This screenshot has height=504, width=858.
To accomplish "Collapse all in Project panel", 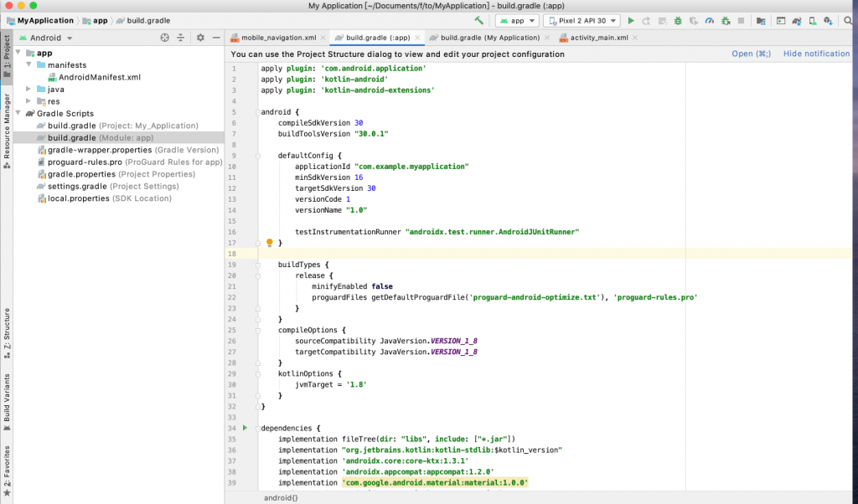I will [x=180, y=38].
